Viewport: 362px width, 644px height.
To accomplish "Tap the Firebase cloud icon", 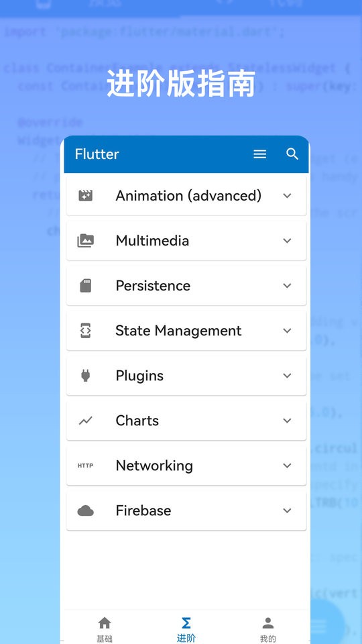I will click(x=85, y=511).
